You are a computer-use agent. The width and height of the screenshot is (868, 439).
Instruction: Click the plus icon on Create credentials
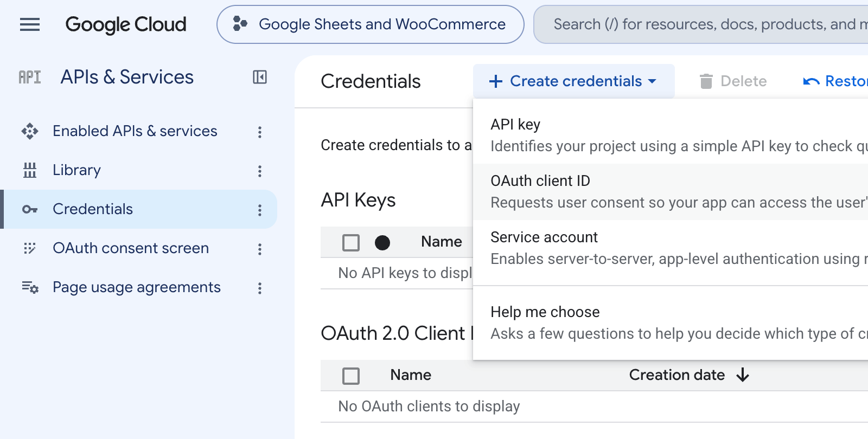(x=496, y=81)
